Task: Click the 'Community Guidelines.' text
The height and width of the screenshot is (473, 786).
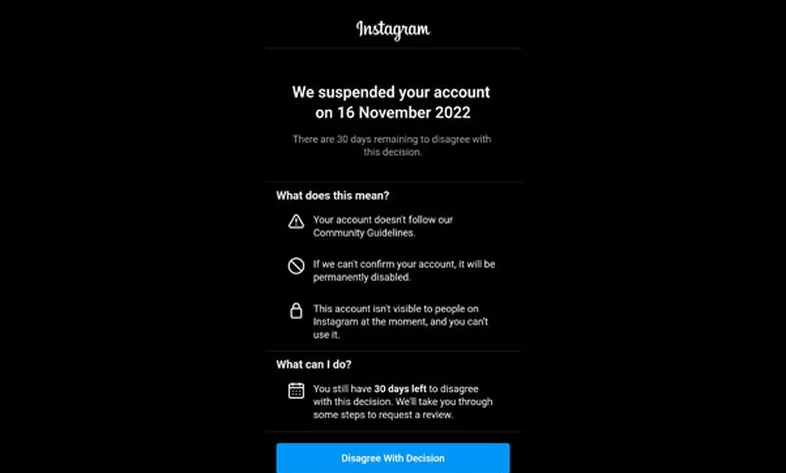Action: 364,233
